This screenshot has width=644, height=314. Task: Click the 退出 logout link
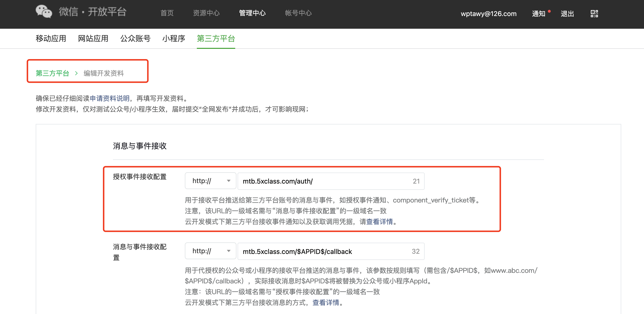[567, 13]
